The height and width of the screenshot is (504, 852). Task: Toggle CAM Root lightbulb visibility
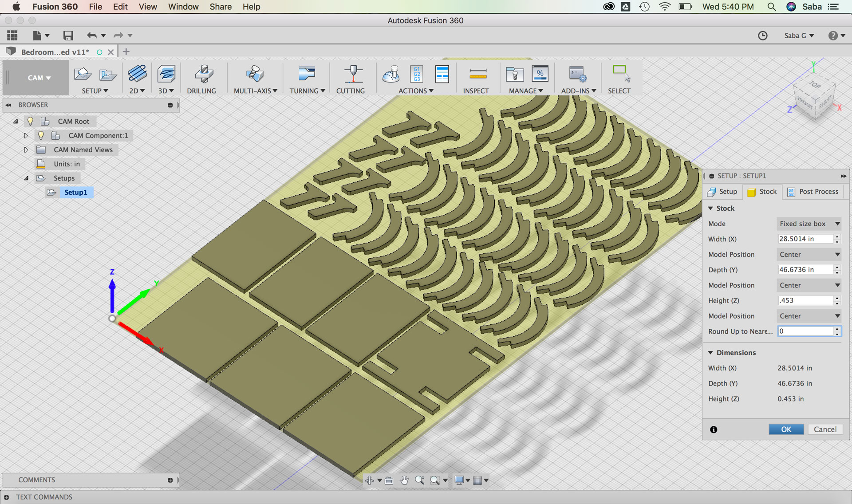(x=30, y=121)
